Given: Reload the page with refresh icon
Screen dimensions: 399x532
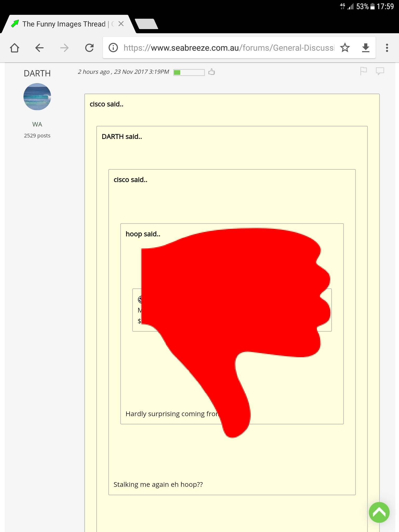Looking at the screenshot, I should click(89, 48).
